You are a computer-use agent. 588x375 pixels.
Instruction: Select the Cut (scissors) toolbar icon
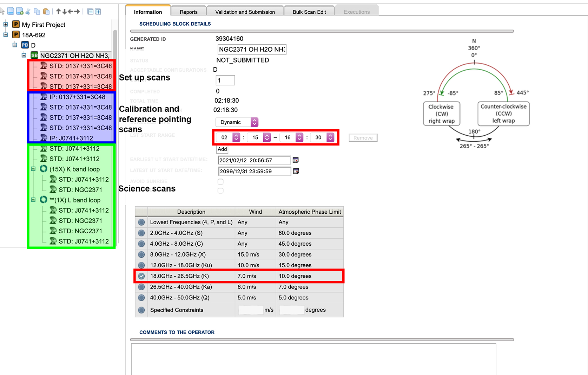coord(28,11)
